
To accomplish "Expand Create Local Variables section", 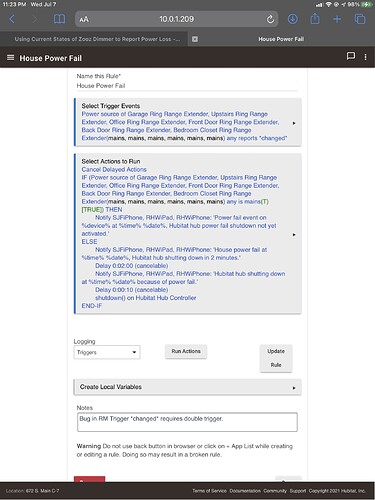I will tap(187, 387).
